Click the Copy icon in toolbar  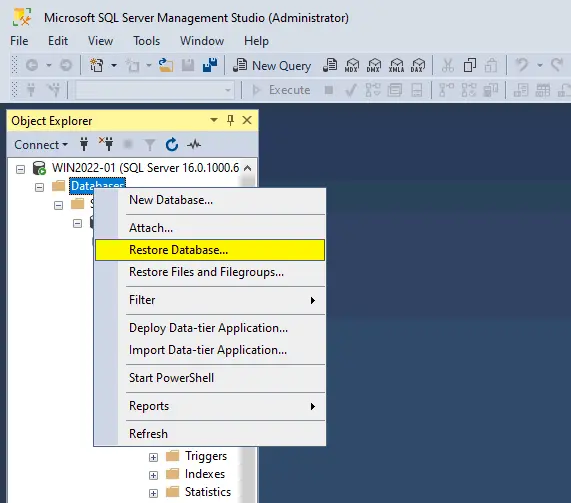click(x=469, y=66)
